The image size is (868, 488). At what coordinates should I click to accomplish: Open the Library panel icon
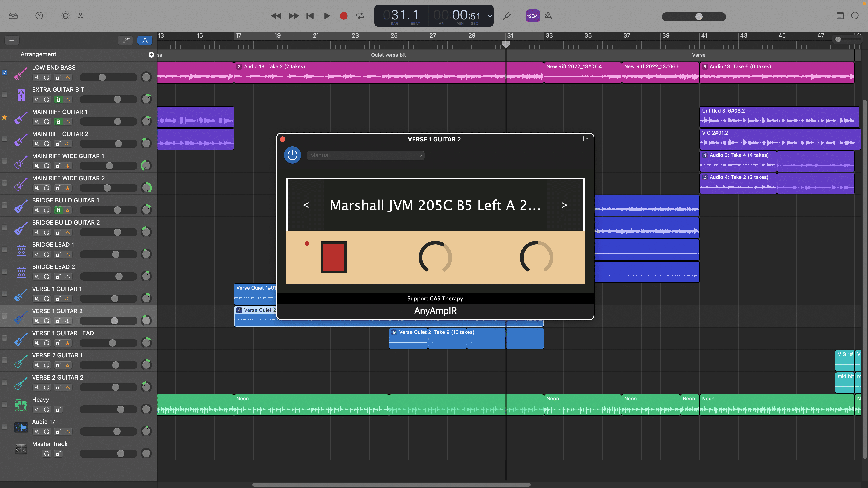[x=13, y=16]
